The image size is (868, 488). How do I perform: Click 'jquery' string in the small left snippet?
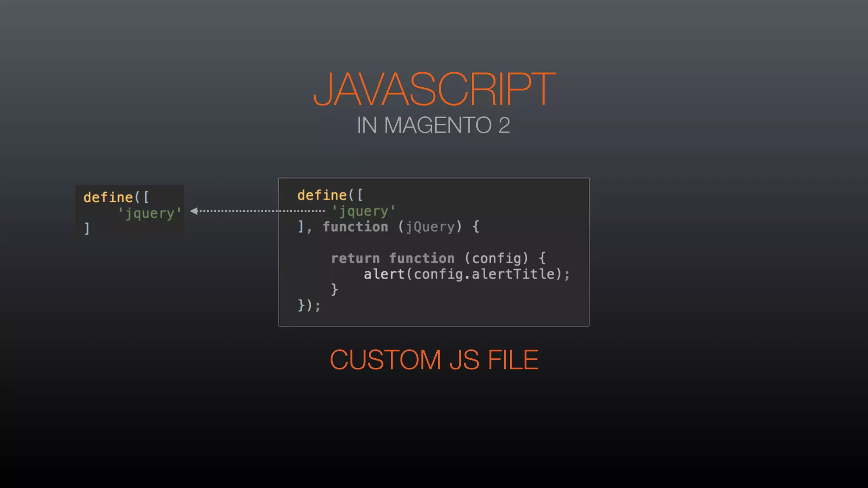click(150, 213)
